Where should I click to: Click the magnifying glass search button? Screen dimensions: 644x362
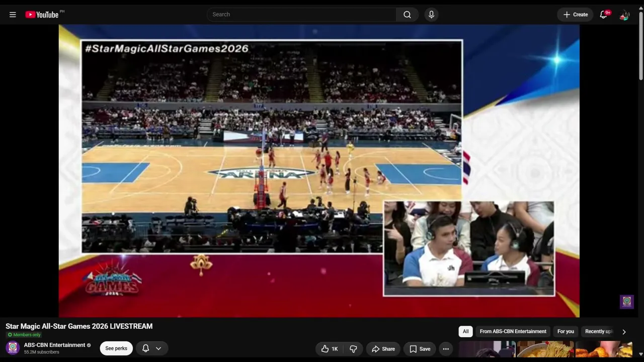pyautogui.click(x=408, y=15)
